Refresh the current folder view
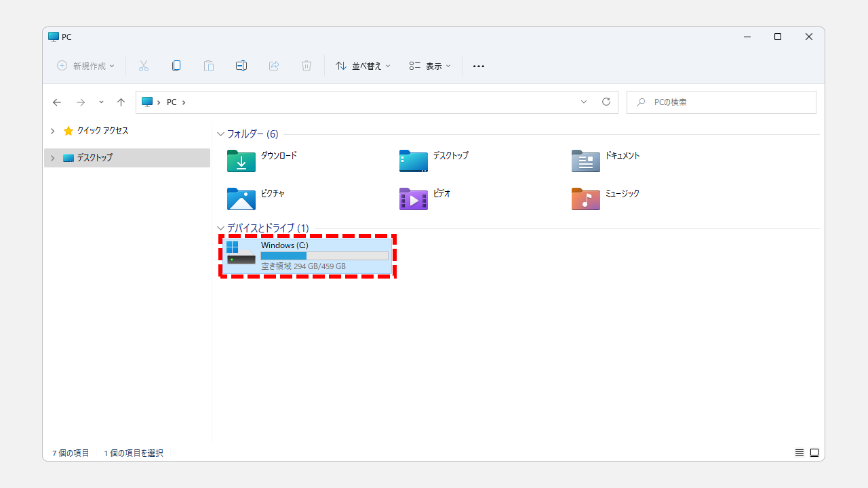 click(x=606, y=102)
